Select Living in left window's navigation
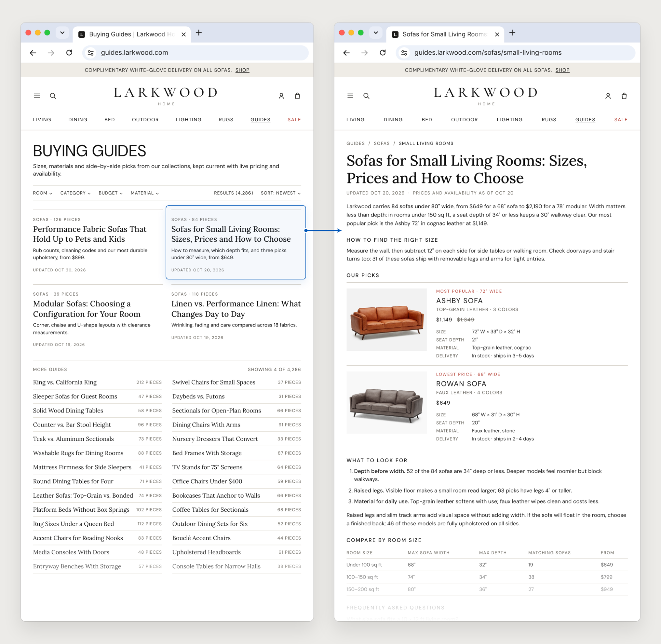 [x=42, y=120]
